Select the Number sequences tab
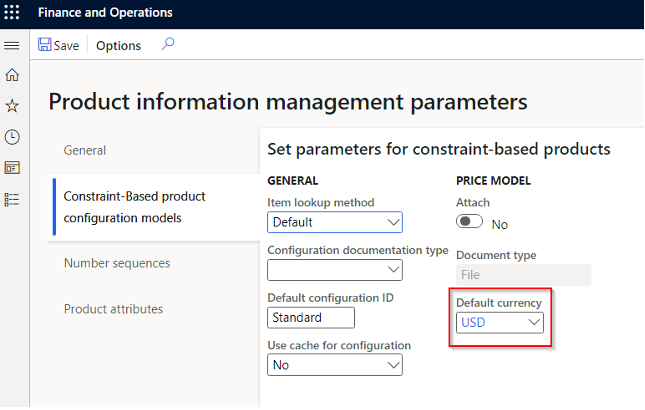This screenshot has width=645, height=410. 117,263
